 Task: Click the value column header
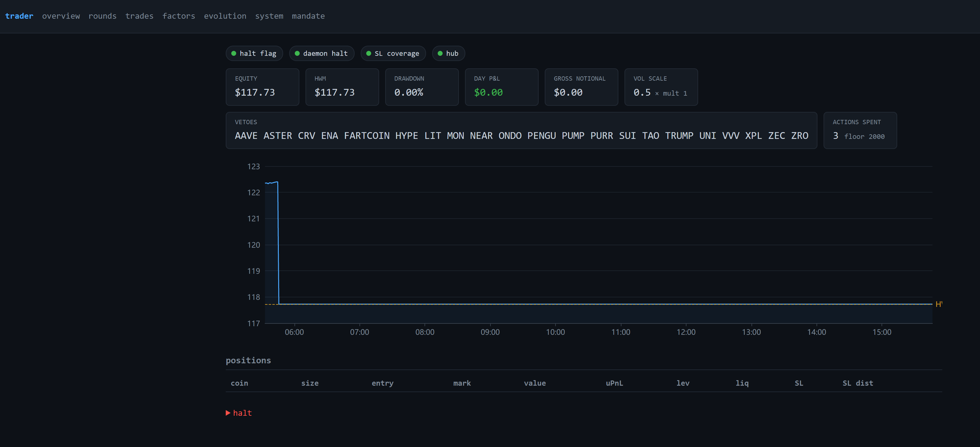535,383
